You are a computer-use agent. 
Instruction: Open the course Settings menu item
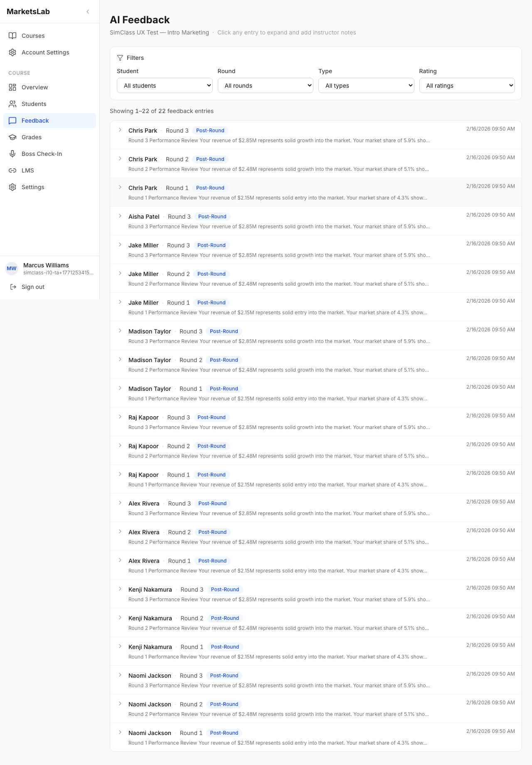33,187
